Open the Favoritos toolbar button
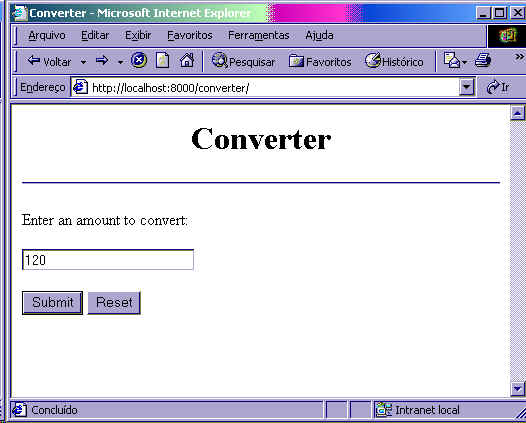 tap(320, 61)
